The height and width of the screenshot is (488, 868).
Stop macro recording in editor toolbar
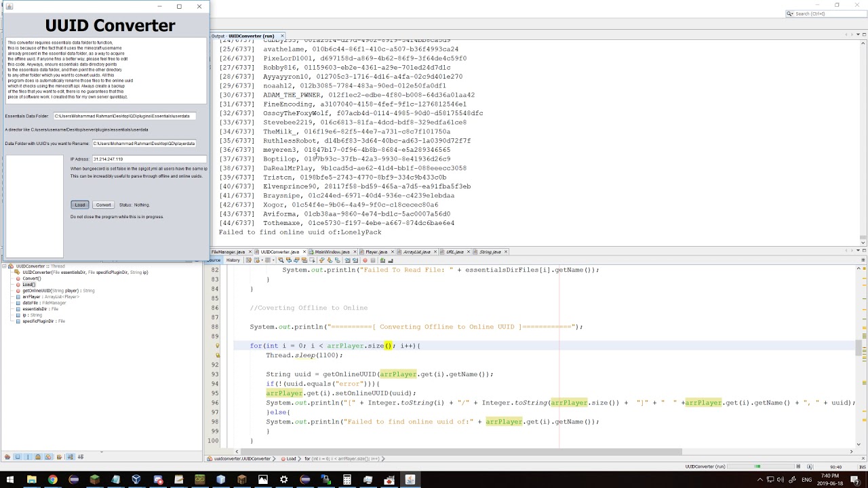pyautogui.click(x=373, y=260)
